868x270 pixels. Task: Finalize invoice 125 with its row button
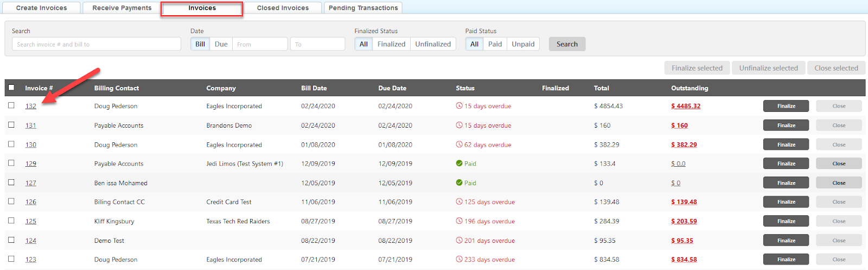786,221
